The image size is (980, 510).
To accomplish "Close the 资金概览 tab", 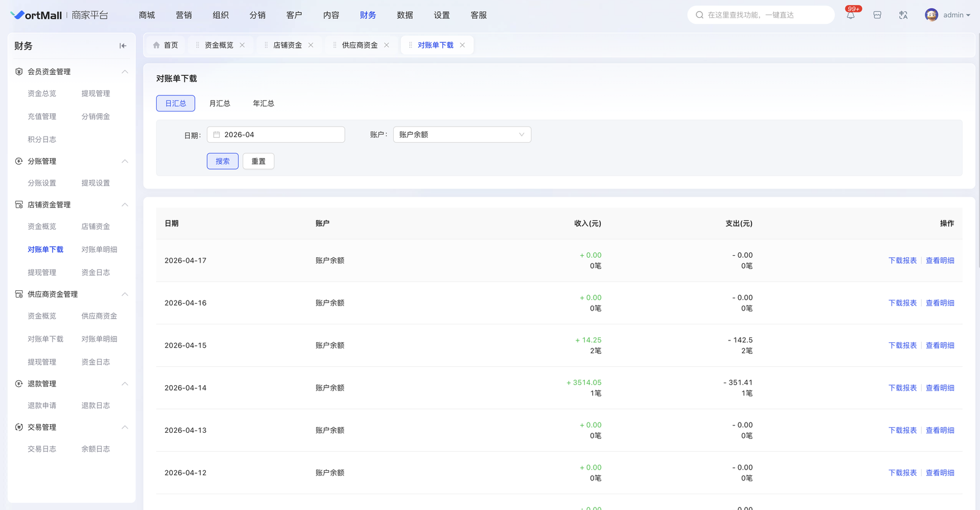I will pos(243,45).
